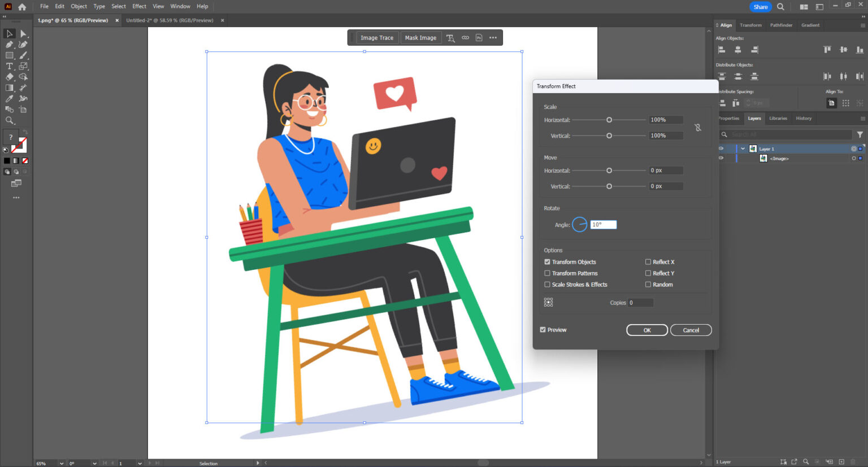Switch to the Pathfinder tab
Viewport: 868px width, 467px height.
click(x=781, y=25)
